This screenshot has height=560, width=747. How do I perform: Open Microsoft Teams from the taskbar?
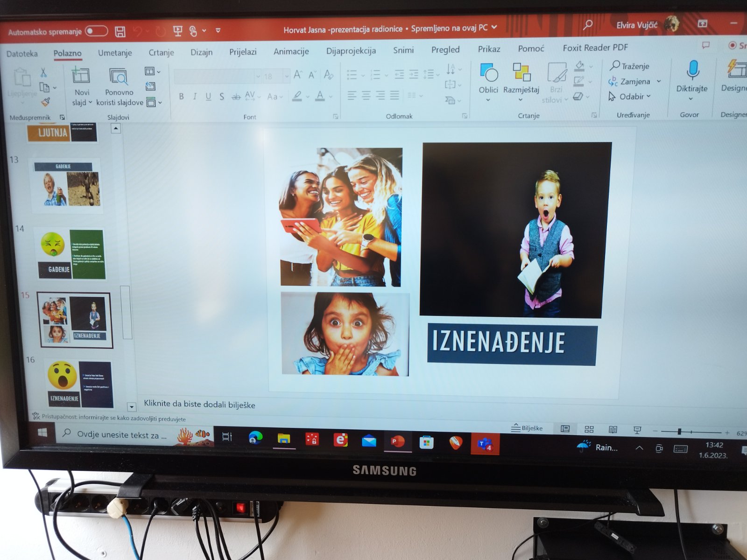(485, 443)
